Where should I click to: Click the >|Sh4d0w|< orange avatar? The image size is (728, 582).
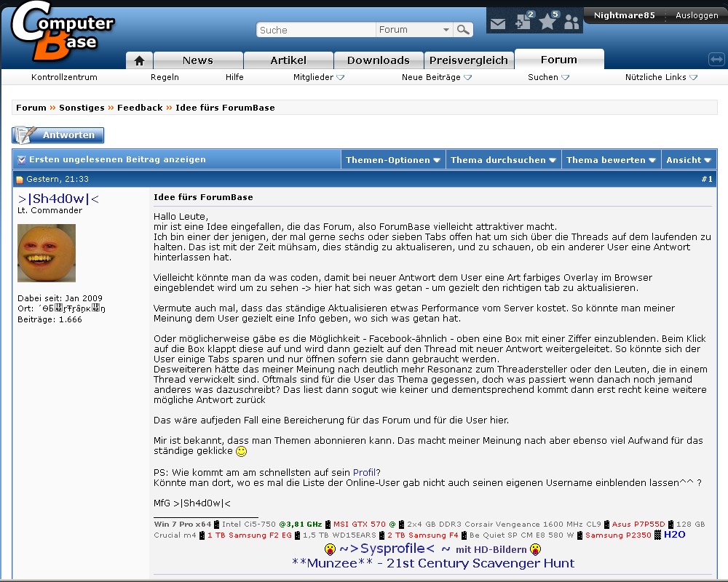tap(47, 253)
